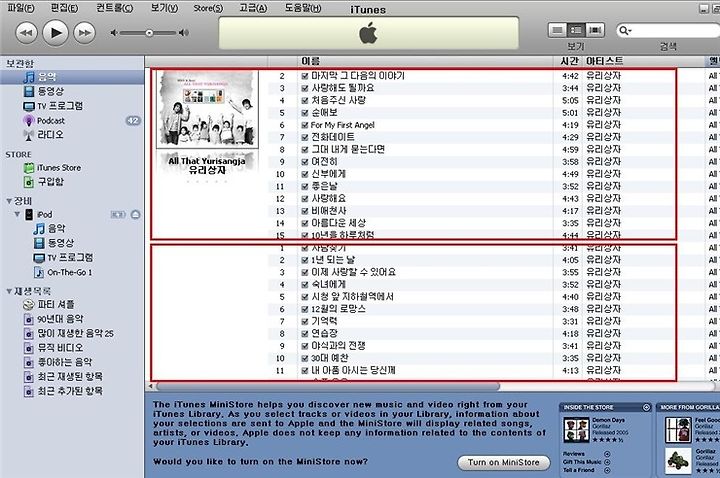Viewport: 720px width, 478px height.
Task: Uncheck the track 12월의 로망스
Action: pyautogui.click(x=305, y=309)
